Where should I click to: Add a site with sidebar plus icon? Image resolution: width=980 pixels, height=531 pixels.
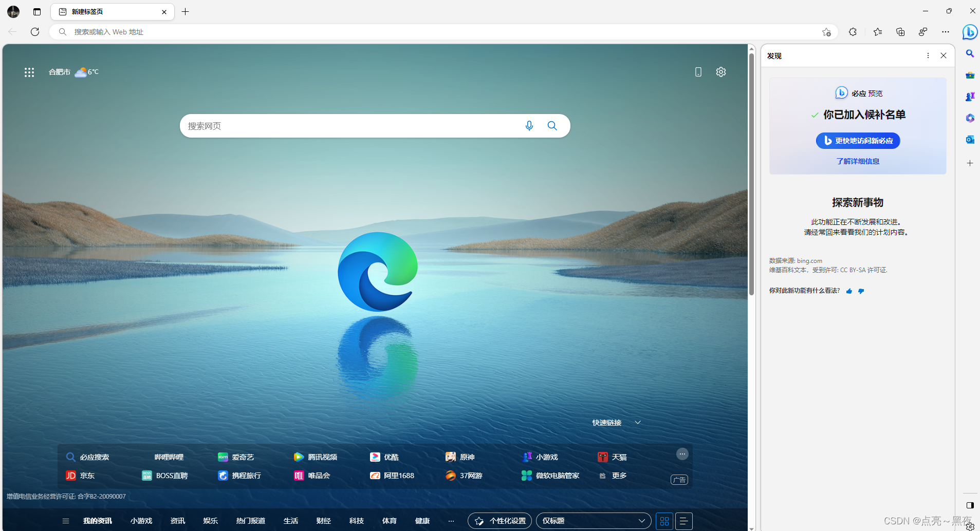tap(970, 163)
